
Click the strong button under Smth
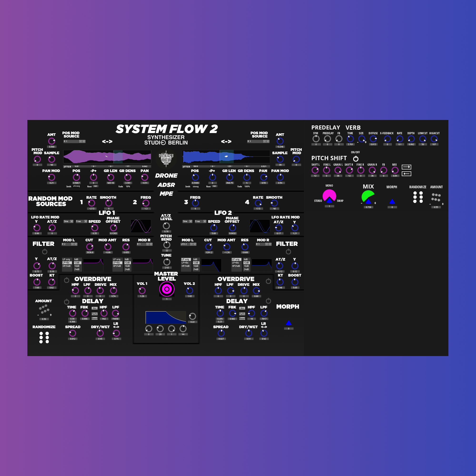[x=76, y=187]
